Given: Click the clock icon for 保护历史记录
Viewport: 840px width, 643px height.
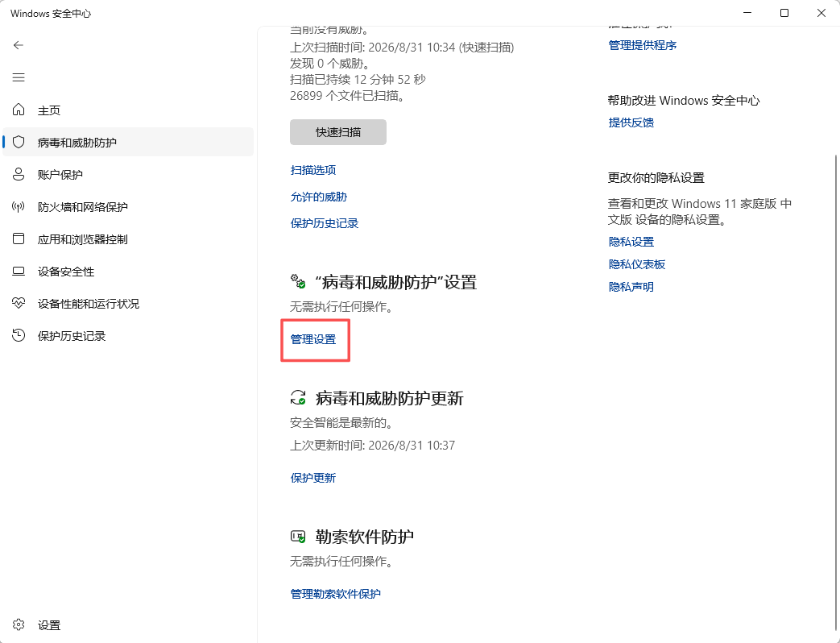Looking at the screenshot, I should (x=19, y=335).
